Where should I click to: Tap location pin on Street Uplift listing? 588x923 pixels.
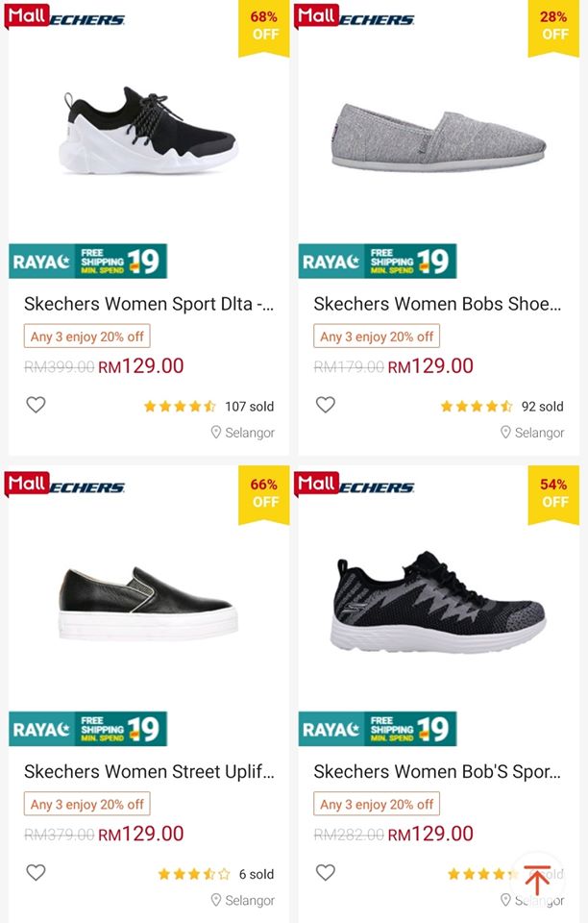tap(216, 900)
